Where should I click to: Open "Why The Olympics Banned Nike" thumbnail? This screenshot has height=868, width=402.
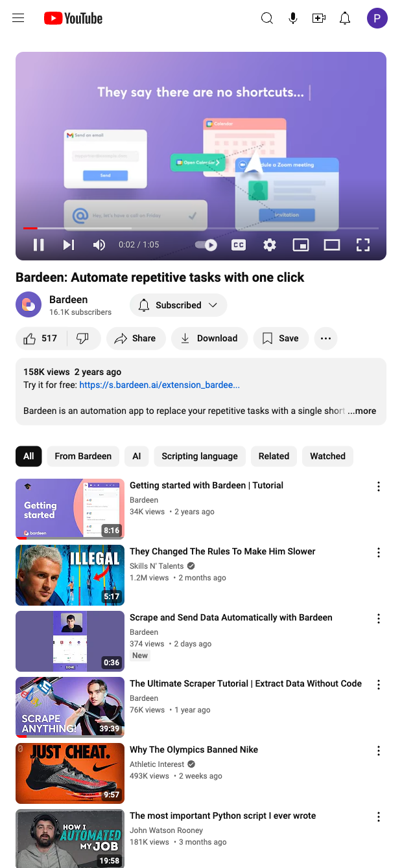70,773
